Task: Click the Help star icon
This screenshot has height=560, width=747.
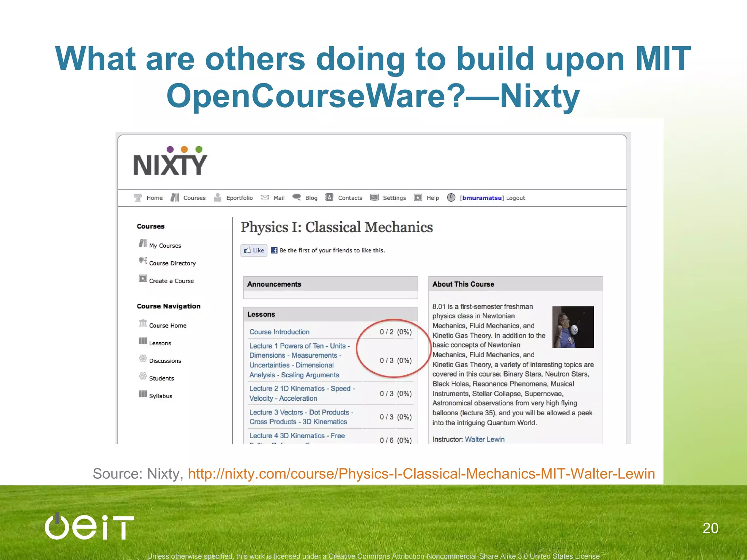Action: coord(418,198)
